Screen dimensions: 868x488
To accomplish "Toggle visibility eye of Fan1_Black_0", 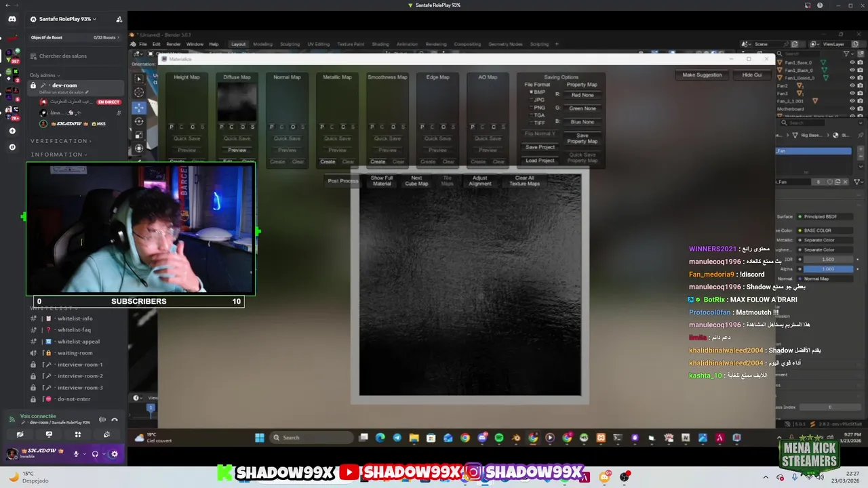I will (852, 70).
